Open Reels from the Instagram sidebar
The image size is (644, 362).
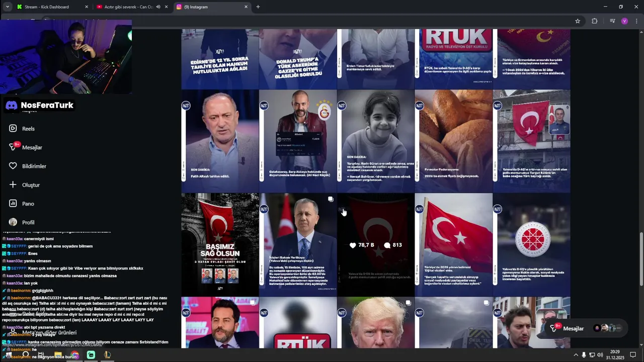point(22,129)
